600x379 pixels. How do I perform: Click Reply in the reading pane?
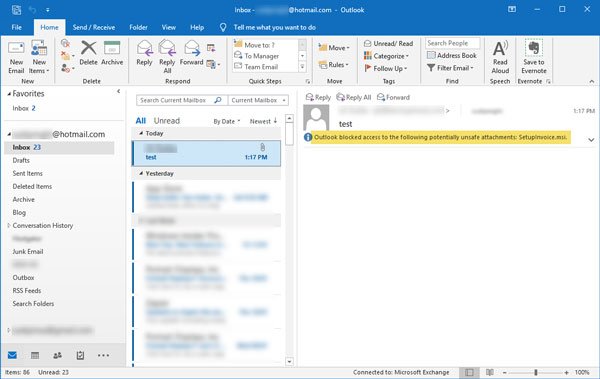point(318,97)
